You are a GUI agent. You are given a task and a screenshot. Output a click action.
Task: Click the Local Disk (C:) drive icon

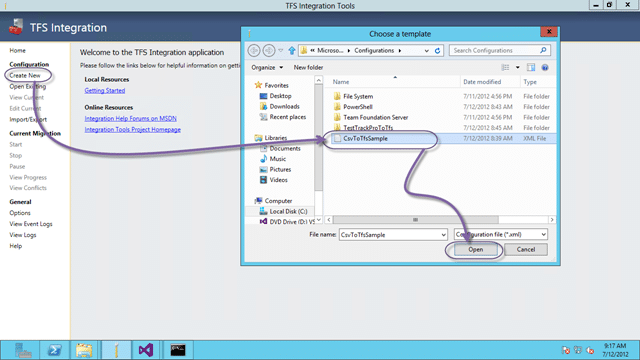click(x=263, y=211)
